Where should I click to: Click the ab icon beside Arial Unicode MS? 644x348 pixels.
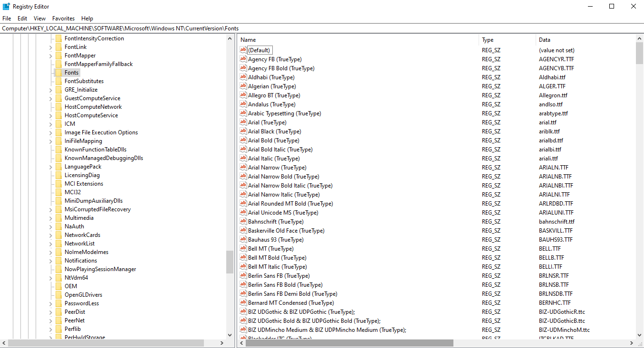point(243,212)
